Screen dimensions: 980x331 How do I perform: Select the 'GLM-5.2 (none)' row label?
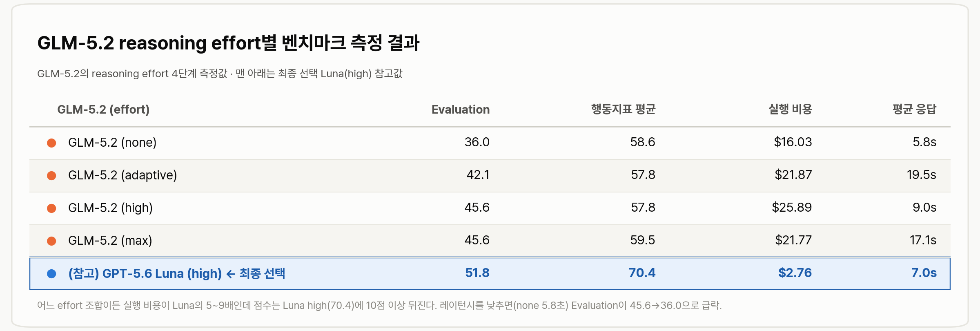tap(112, 142)
